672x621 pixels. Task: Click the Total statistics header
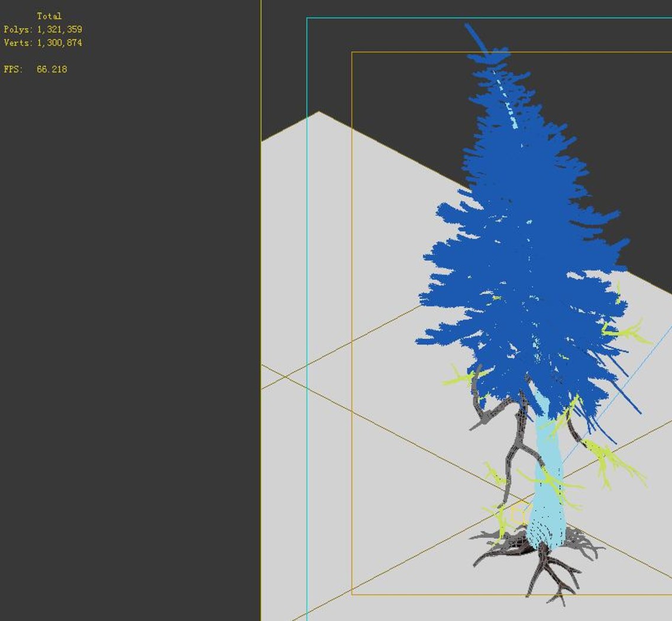tap(49, 17)
